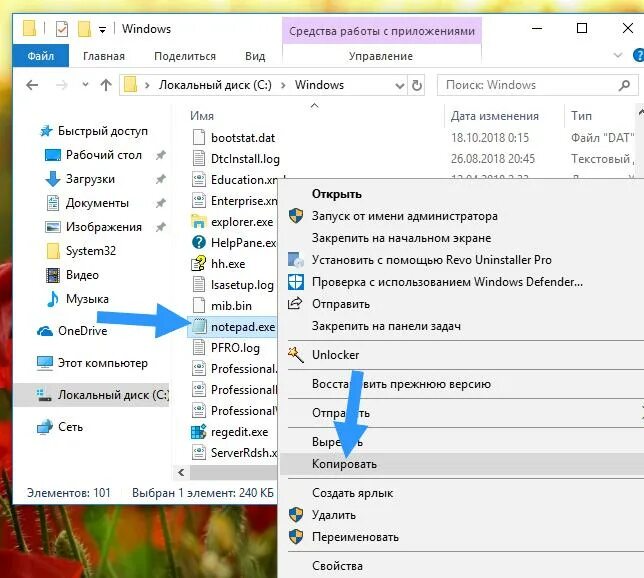Image resolution: width=644 pixels, height=578 pixels.
Task: Open Изображения in the sidebar
Action: tap(104, 227)
